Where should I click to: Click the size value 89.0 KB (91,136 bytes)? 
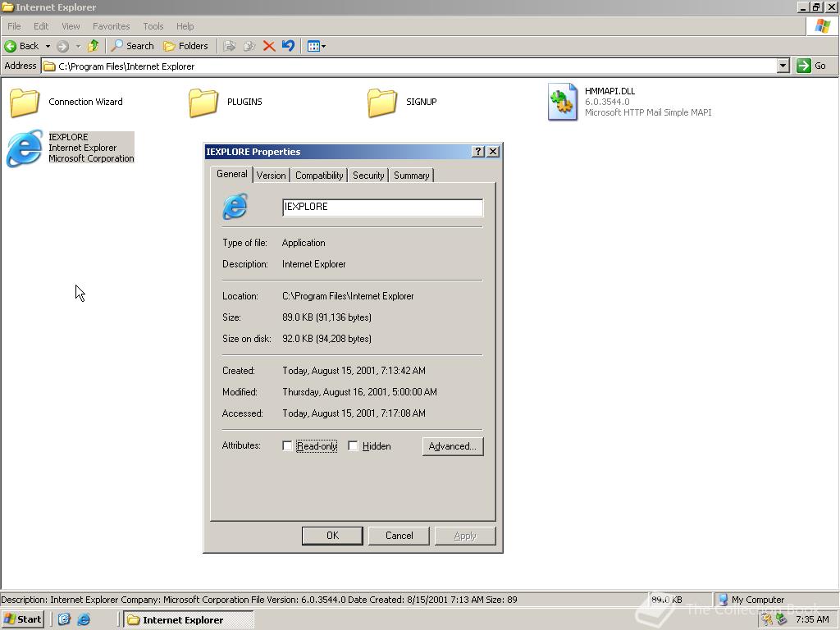pyautogui.click(x=326, y=317)
